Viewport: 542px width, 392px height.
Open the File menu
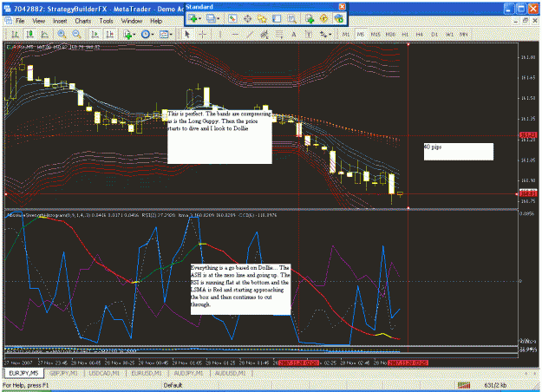point(20,21)
